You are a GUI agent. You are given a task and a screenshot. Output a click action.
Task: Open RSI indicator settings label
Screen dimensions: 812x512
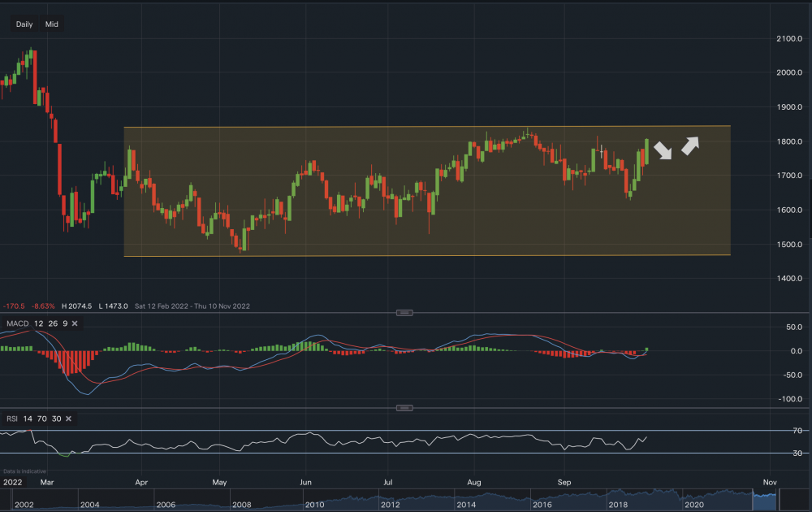[x=12, y=419]
